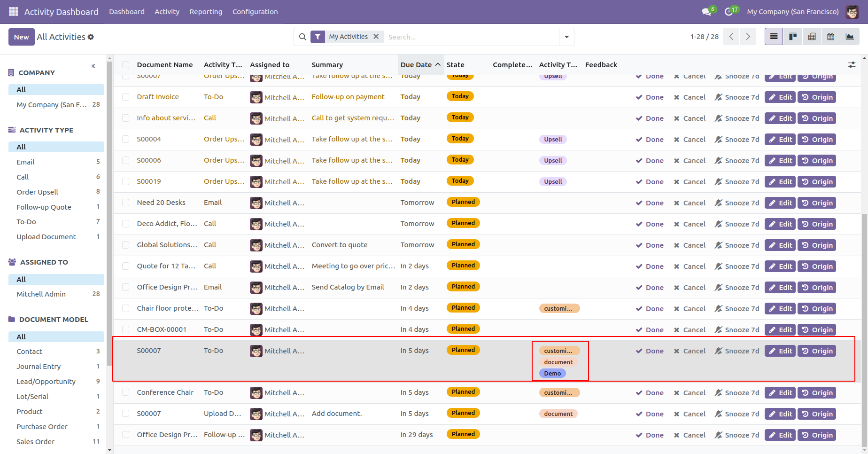Image resolution: width=868 pixels, height=454 pixels.
Task: Switch to list view
Action: (774, 37)
